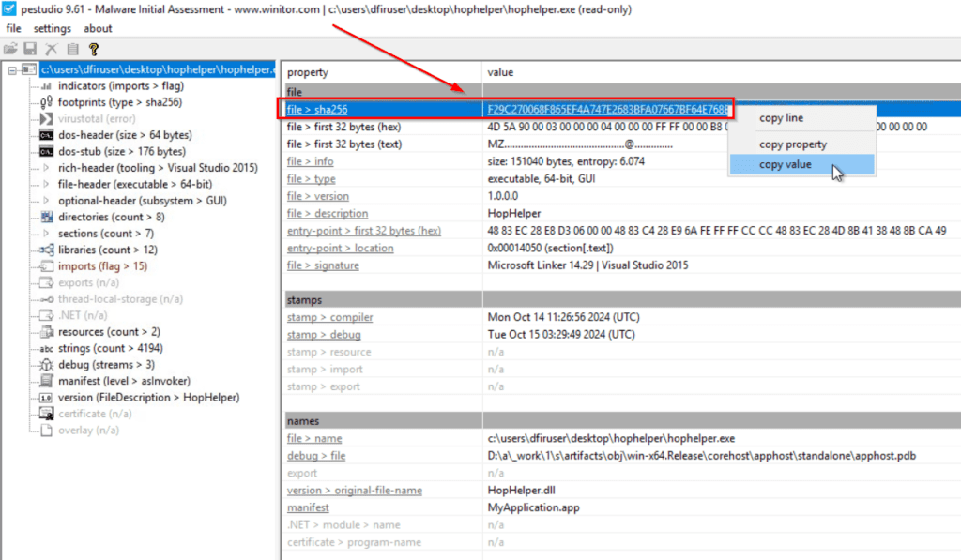Click the 'stamp > compiler' property link
Viewport: 961px width, 560px height.
(324, 318)
